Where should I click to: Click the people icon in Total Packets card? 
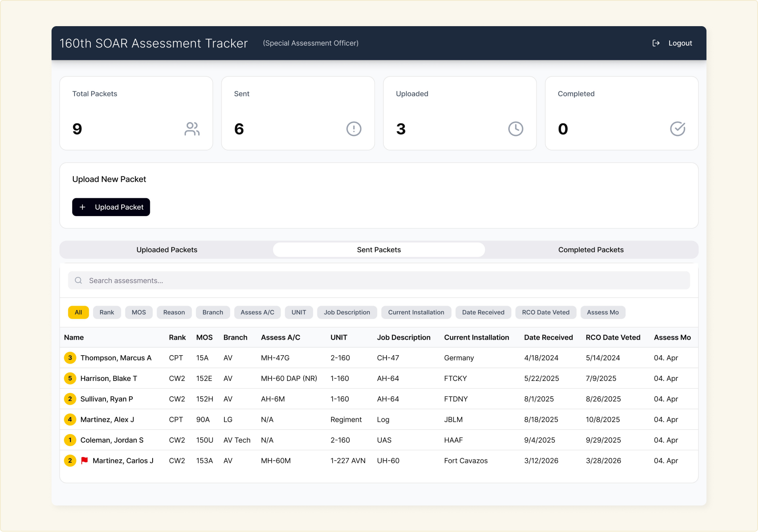coord(192,129)
